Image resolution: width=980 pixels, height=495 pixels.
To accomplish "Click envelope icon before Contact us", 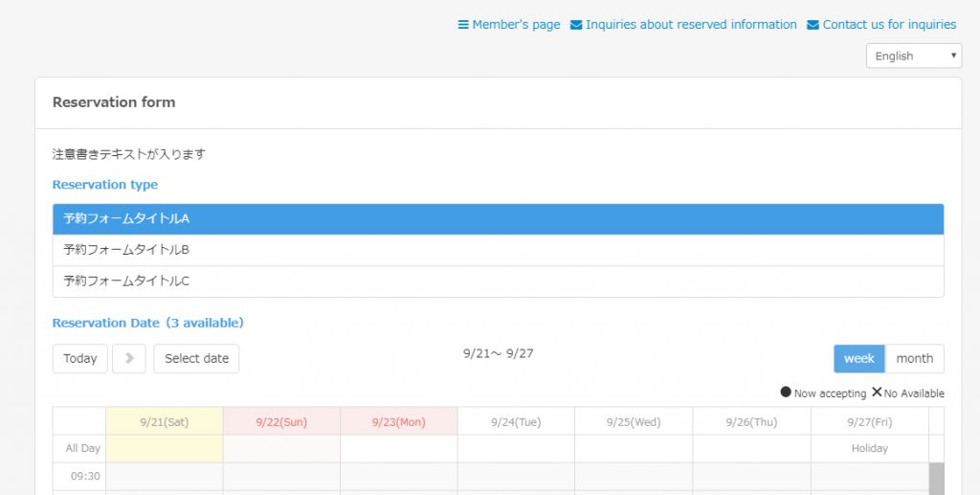I will click(x=813, y=25).
